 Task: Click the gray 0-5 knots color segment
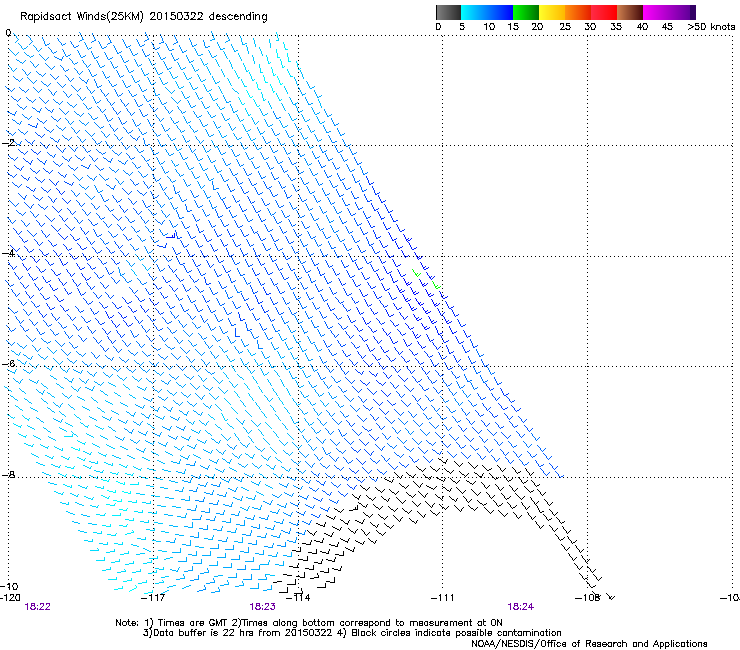pos(448,12)
